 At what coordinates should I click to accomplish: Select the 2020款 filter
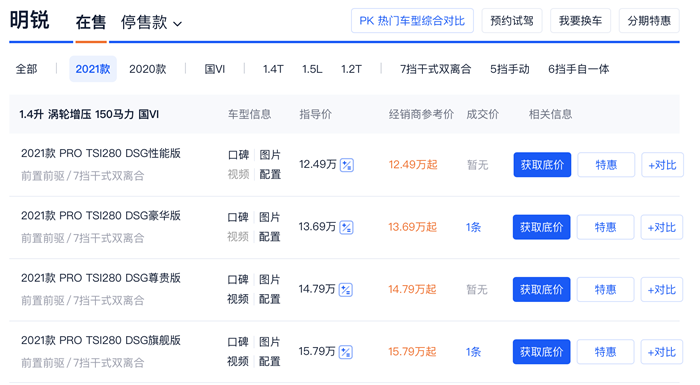148,69
